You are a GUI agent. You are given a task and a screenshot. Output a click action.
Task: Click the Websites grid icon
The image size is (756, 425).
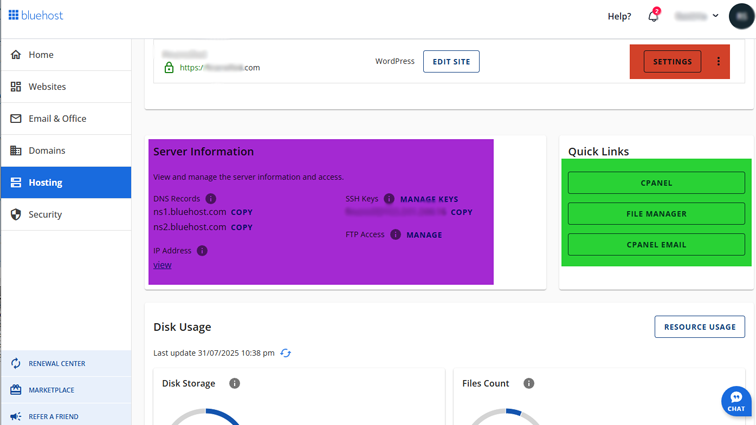coord(16,86)
